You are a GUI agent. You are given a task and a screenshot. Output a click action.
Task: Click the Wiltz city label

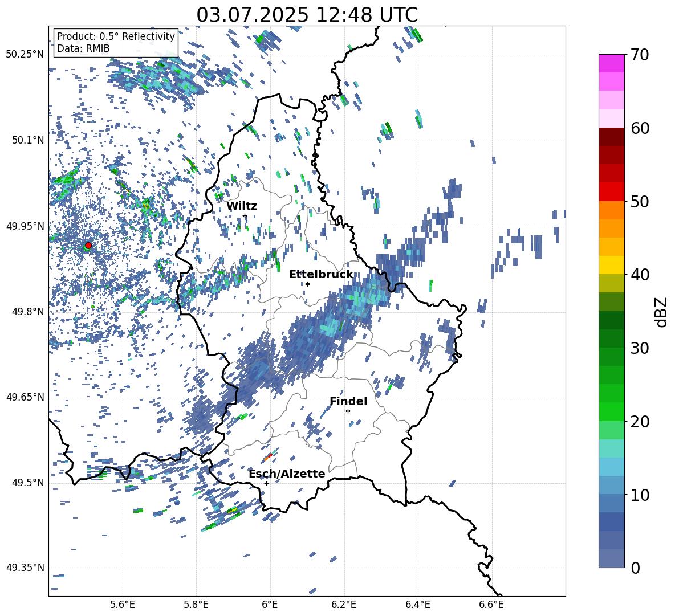[242, 206]
